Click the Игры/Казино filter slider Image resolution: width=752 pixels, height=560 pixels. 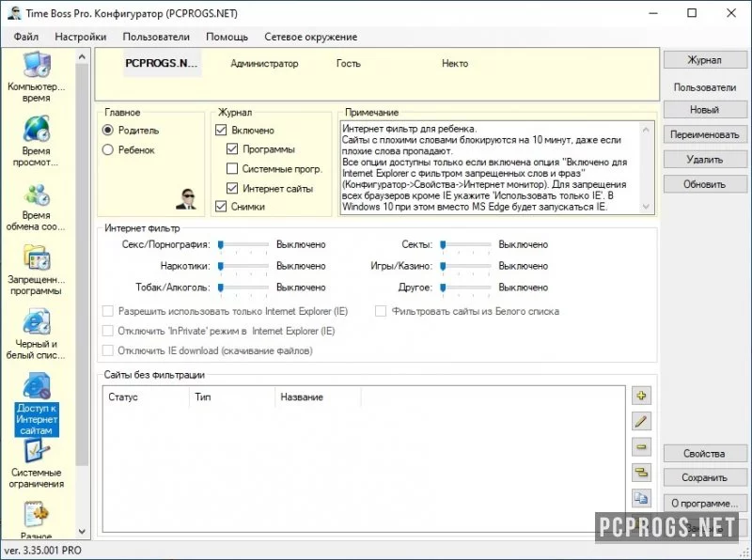click(x=465, y=266)
